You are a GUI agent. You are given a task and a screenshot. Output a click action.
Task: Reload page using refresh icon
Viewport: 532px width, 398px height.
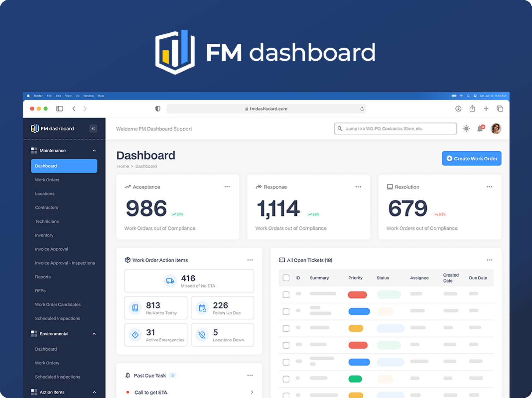pyautogui.click(x=362, y=109)
